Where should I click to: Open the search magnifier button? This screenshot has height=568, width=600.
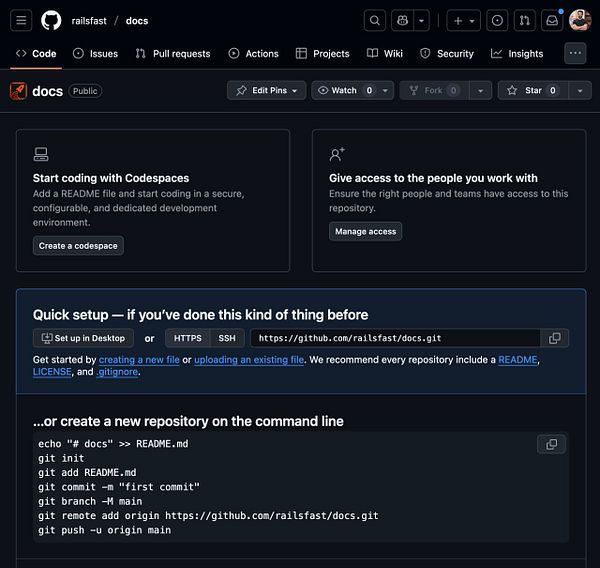(x=375, y=20)
